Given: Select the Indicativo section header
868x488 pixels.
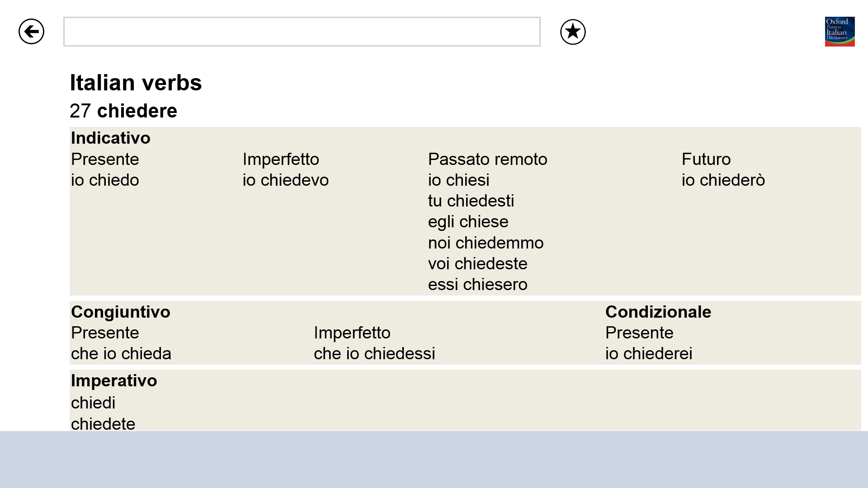Looking at the screenshot, I should click(x=110, y=138).
